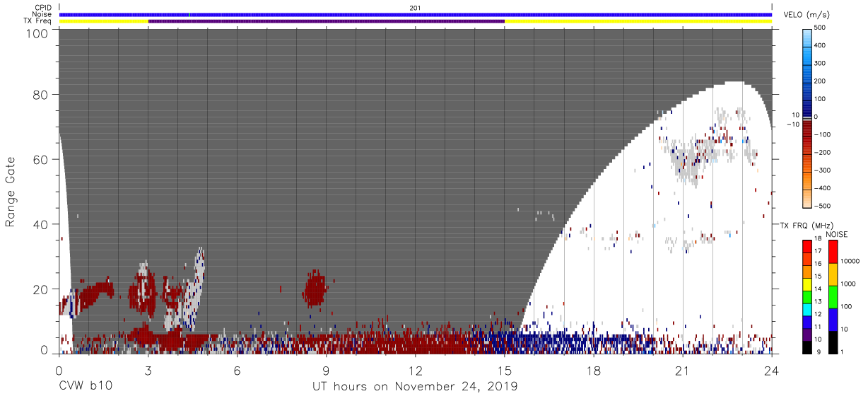
Task: Click the '-10' label left of VELO bar
Action: click(x=792, y=124)
